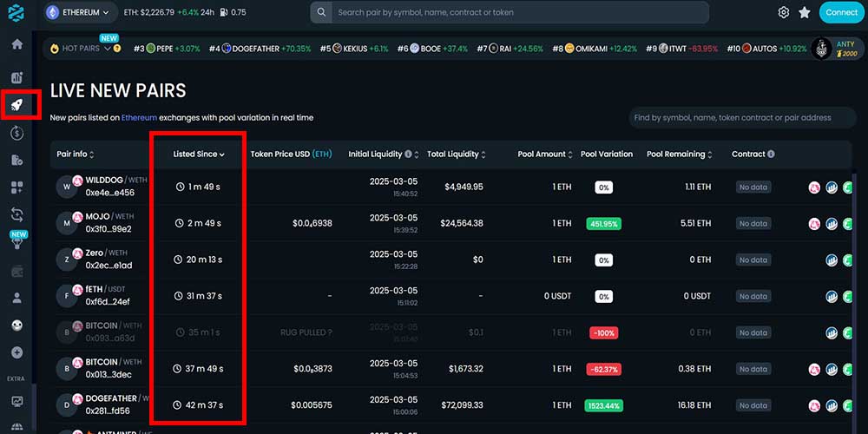Click the DEXTools logo
868x434 pixels.
tap(16, 11)
